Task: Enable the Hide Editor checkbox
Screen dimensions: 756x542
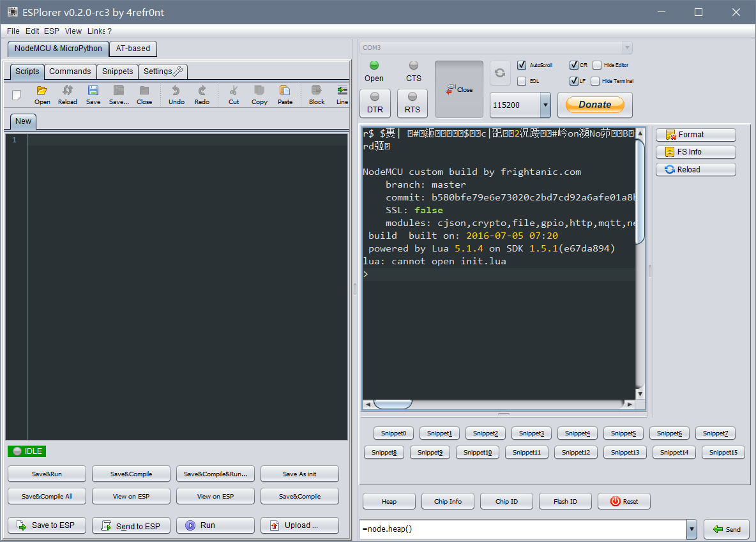Action: pos(597,65)
